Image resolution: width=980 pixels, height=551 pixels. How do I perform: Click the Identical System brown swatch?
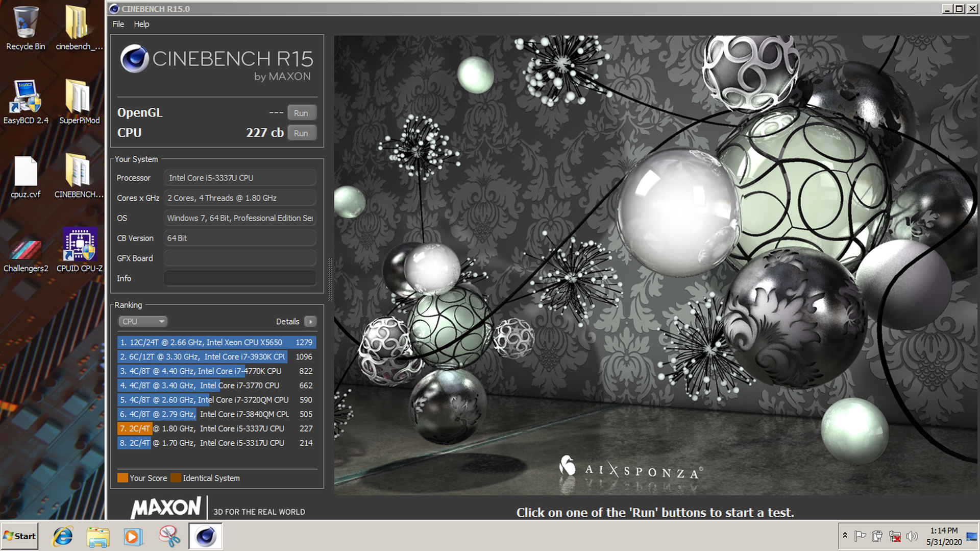tap(176, 478)
